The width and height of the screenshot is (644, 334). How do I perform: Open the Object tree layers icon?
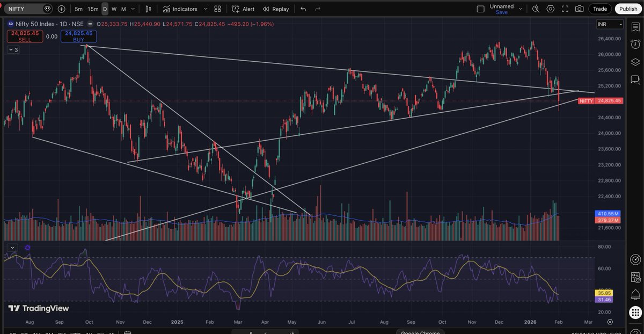(x=635, y=62)
